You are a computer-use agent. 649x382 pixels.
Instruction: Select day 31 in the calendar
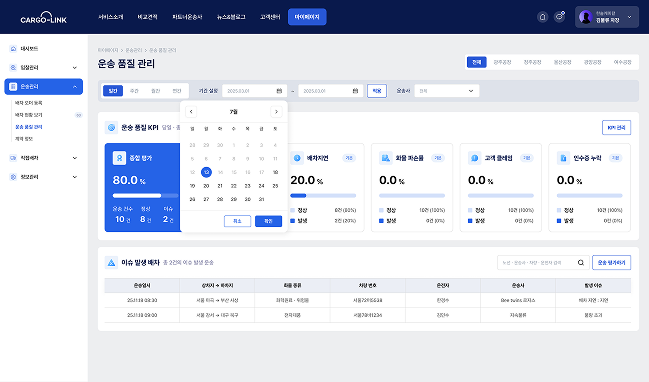tap(261, 199)
